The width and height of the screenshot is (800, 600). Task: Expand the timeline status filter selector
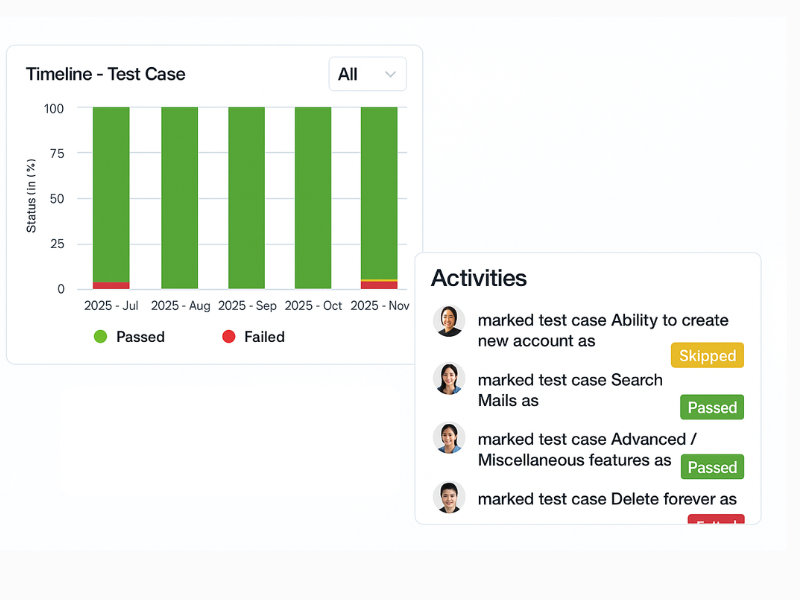click(367, 73)
